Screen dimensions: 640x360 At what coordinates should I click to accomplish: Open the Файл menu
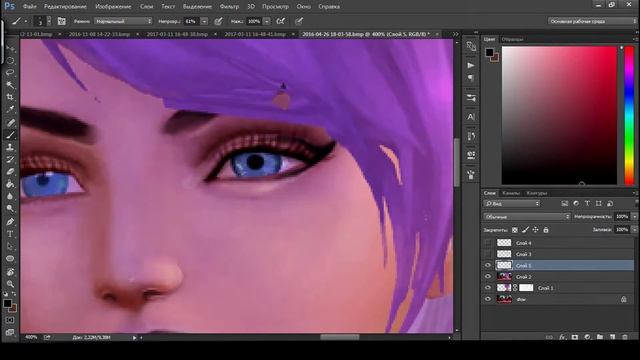(x=30, y=7)
